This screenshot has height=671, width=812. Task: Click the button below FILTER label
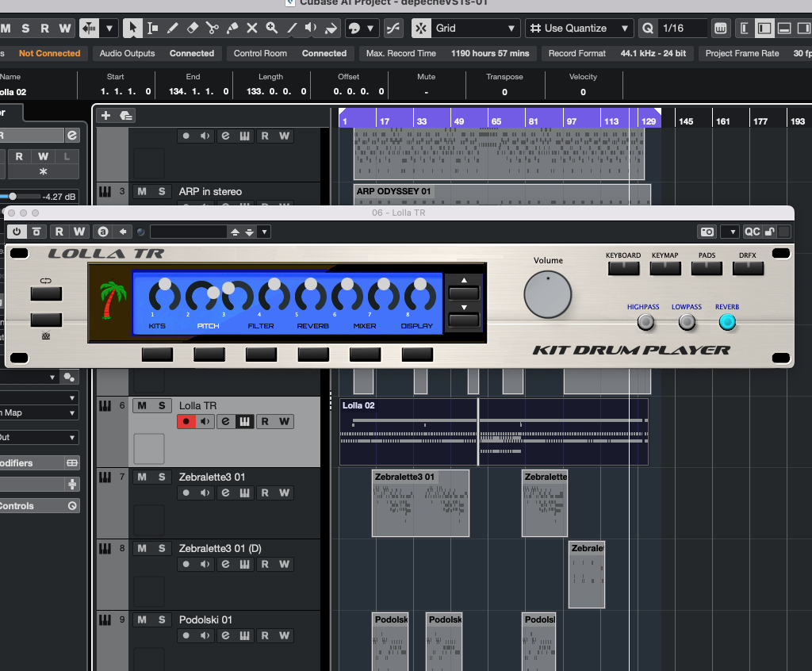point(261,355)
